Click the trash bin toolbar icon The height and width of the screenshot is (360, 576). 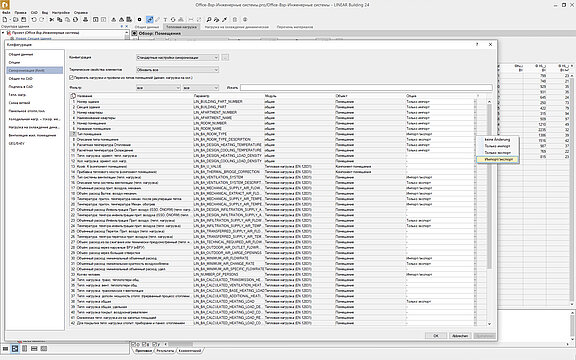(235, 19)
